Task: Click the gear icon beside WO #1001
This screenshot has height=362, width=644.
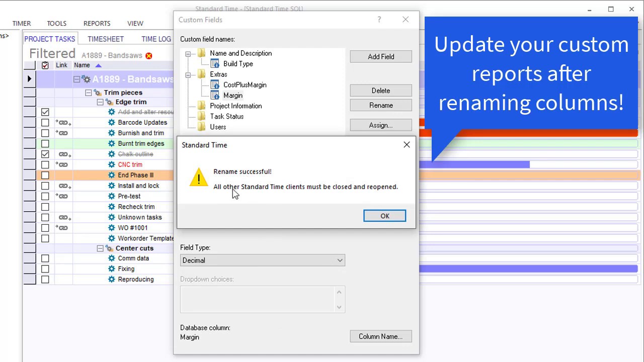Action: click(112, 228)
